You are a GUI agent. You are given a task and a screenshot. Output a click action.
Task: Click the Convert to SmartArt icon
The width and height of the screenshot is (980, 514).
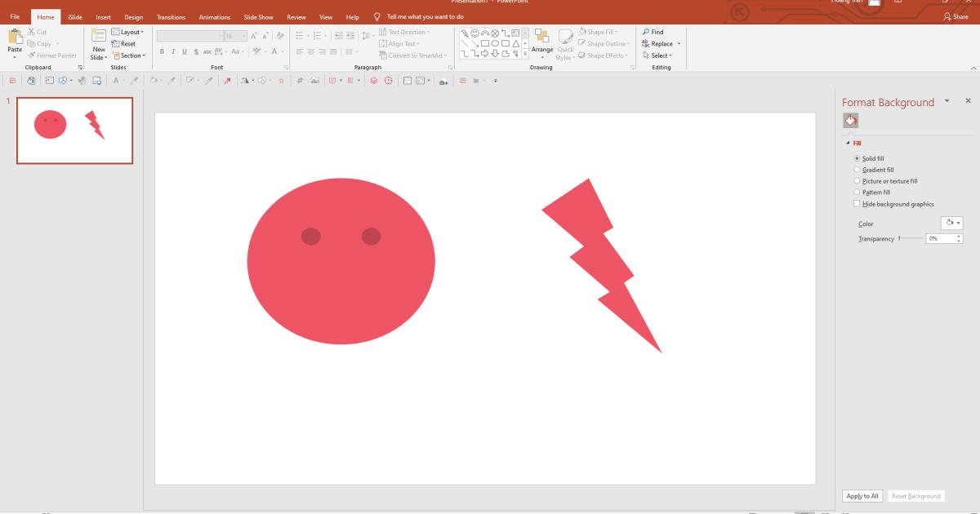click(x=381, y=55)
